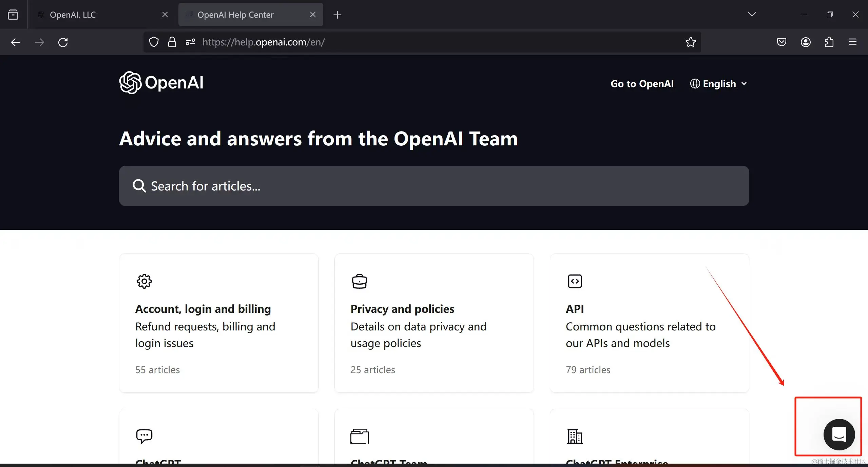Open the site permissions icon in the address bar
The image size is (868, 467).
coord(190,42)
